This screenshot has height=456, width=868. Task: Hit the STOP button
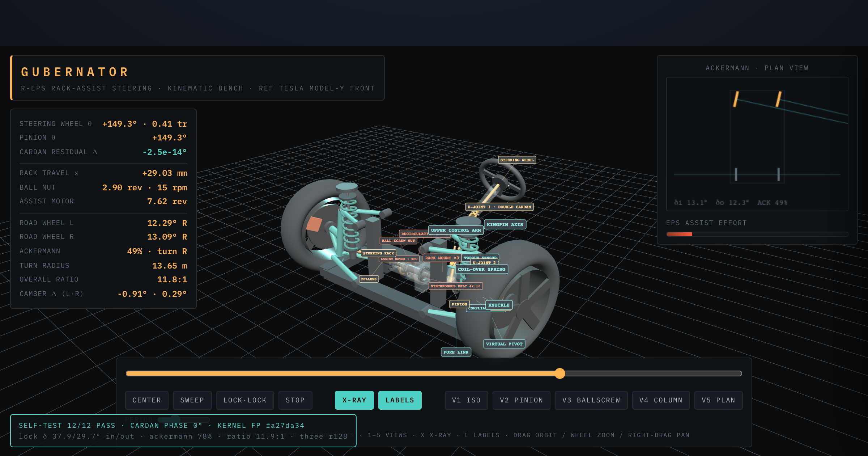(295, 400)
